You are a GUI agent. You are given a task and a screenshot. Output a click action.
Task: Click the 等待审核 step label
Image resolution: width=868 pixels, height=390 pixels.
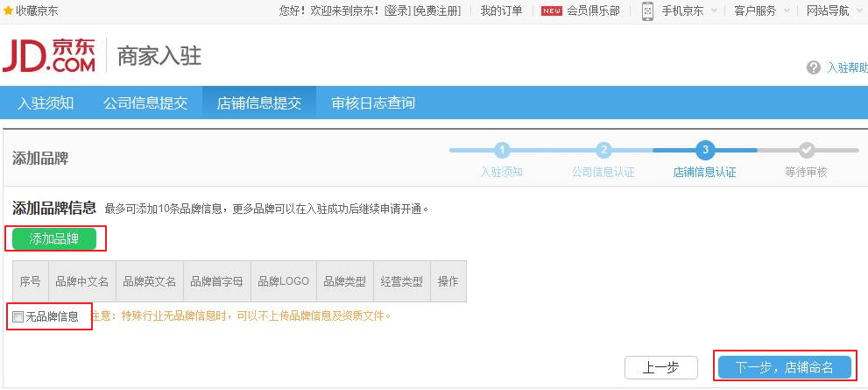click(x=806, y=173)
